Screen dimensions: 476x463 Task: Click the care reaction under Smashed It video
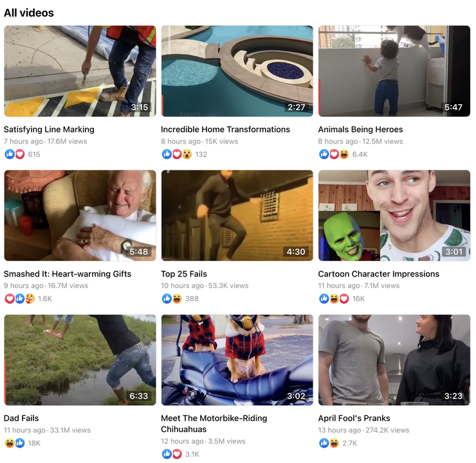30,298
